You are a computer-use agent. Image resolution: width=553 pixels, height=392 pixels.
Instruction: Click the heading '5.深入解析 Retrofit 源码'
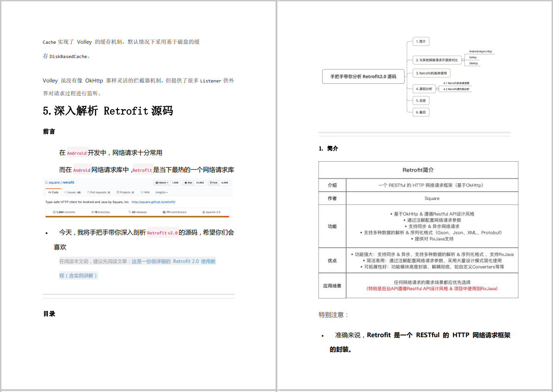pos(108,111)
